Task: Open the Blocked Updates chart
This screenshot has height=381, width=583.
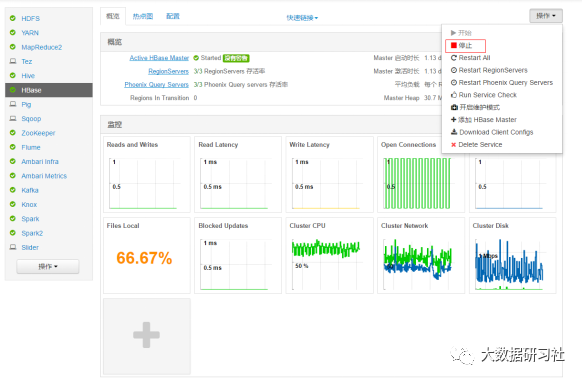Action: click(x=238, y=256)
